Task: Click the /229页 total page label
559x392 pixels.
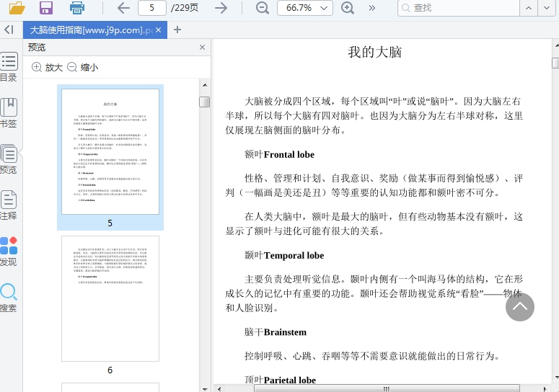Action: point(185,8)
